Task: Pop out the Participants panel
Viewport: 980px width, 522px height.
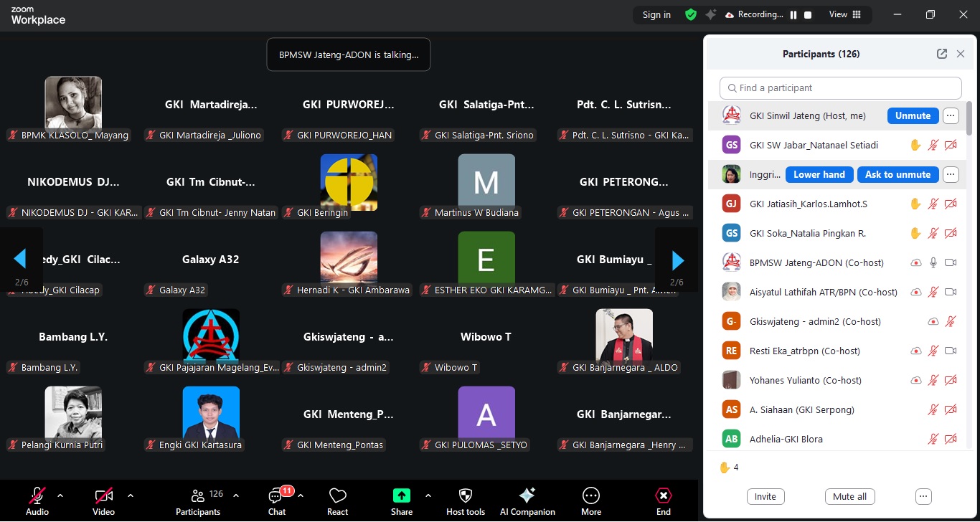Action: click(942, 54)
